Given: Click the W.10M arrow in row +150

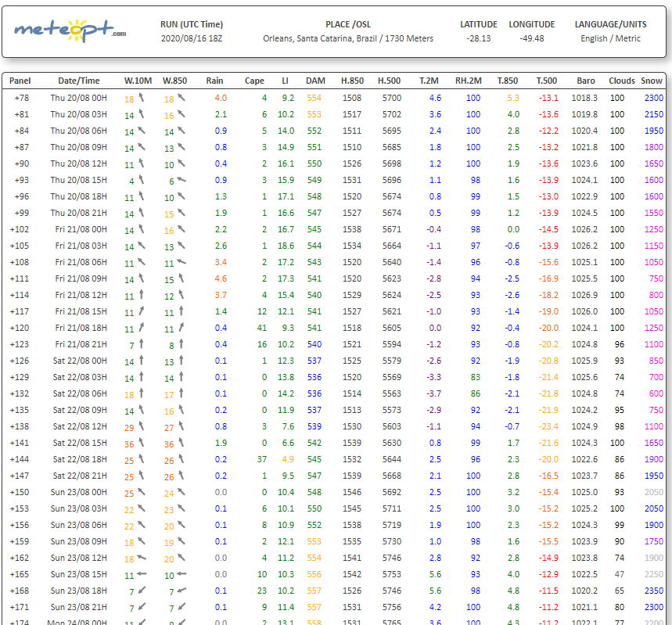Looking at the screenshot, I should click(x=142, y=492).
